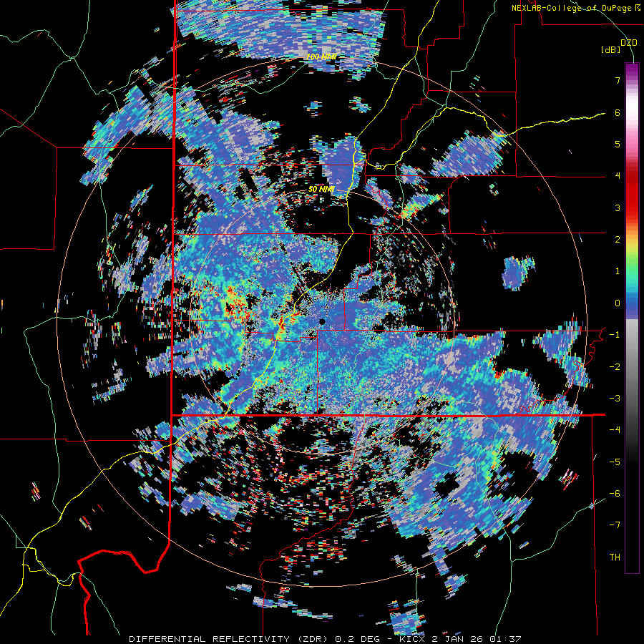The height and width of the screenshot is (644, 644).
Task: Click the color bar tick label 0
Action: point(618,303)
